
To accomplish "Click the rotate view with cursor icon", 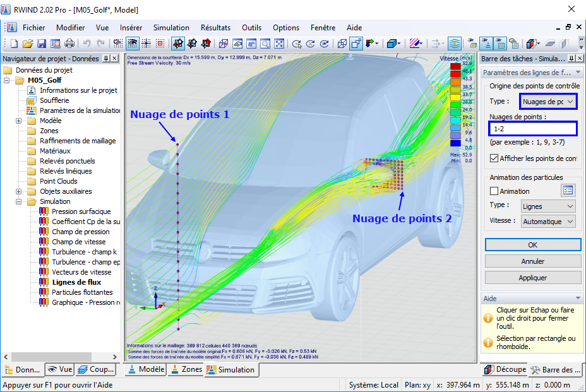I will [x=297, y=44].
